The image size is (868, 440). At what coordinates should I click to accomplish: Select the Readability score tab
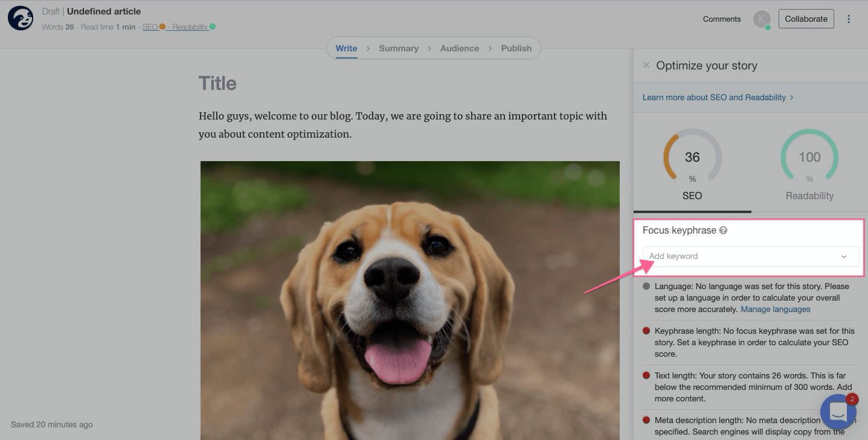point(809,164)
